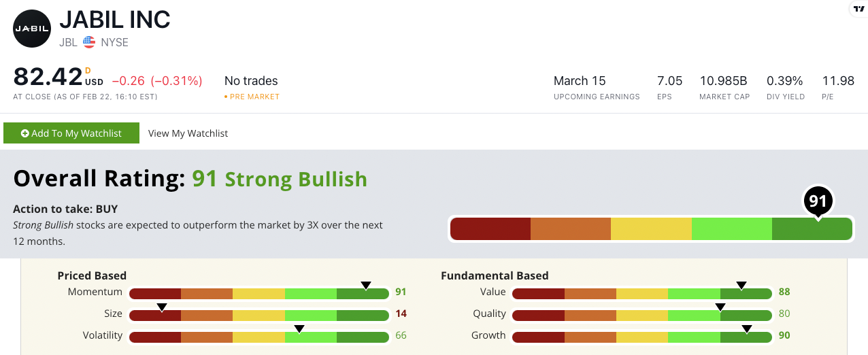Click the Value bar triangle marker
868x355 pixels.
pyautogui.click(x=741, y=286)
